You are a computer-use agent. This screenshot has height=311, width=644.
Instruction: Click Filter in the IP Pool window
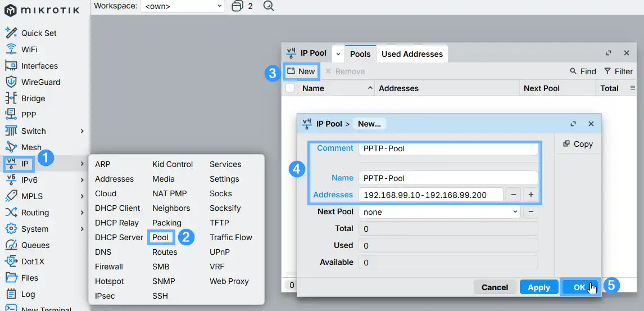[x=618, y=71]
